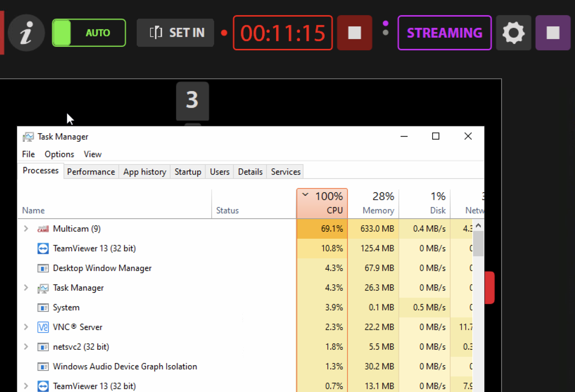Sort by the Disk column header
The width and height of the screenshot is (575, 392).
[425, 204]
